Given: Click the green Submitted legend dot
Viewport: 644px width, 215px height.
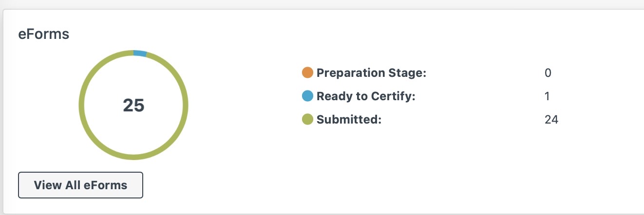Looking at the screenshot, I should [x=307, y=119].
